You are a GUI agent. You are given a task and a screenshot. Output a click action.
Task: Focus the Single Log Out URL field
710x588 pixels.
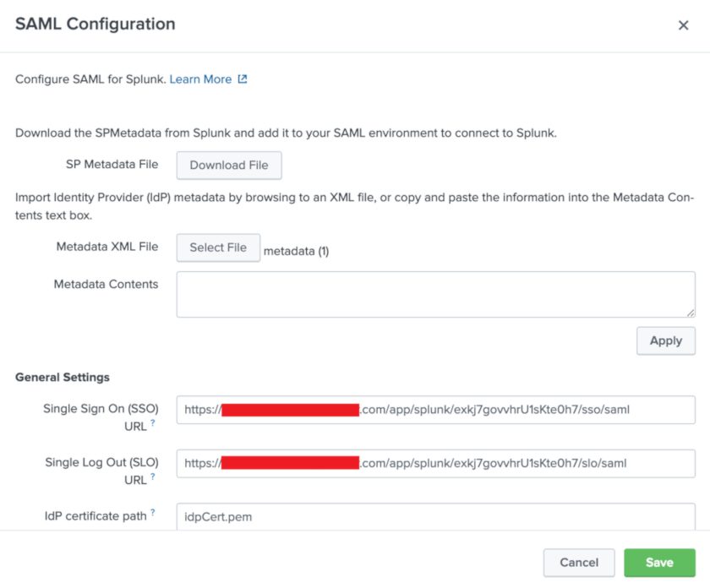(435, 463)
